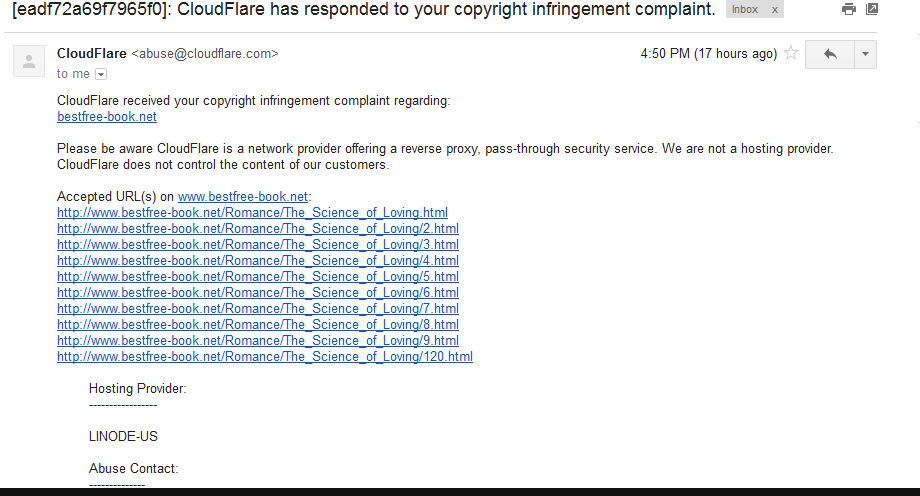Image resolution: width=920 pixels, height=496 pixels.
Task: Open The_Science_of_Loving.html link
Action: coord(252,213)
